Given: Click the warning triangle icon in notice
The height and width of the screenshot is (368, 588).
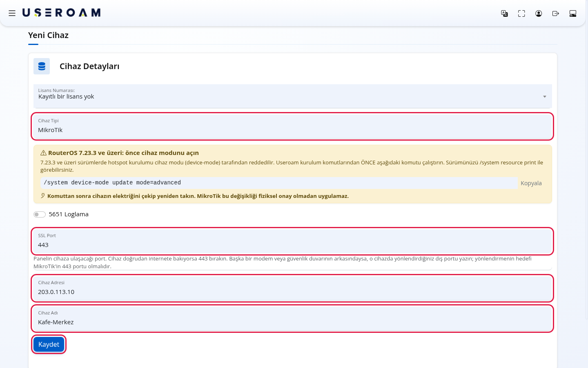Looking at the screenshot, I should [x=43, y=153].
